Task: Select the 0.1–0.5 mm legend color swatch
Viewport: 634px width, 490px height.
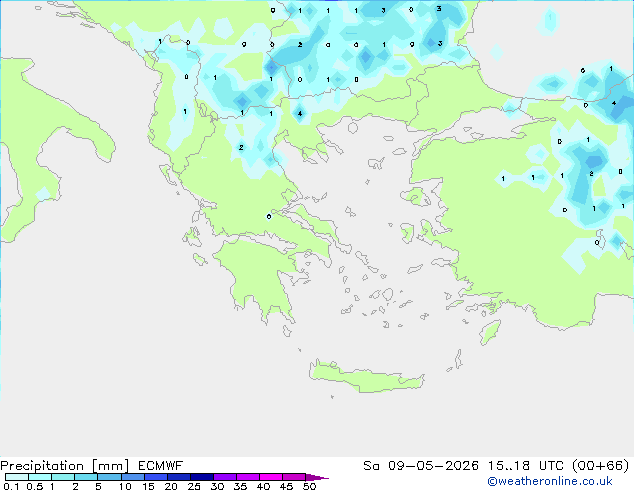Action: pyautogui.click(x=17, y=477)
